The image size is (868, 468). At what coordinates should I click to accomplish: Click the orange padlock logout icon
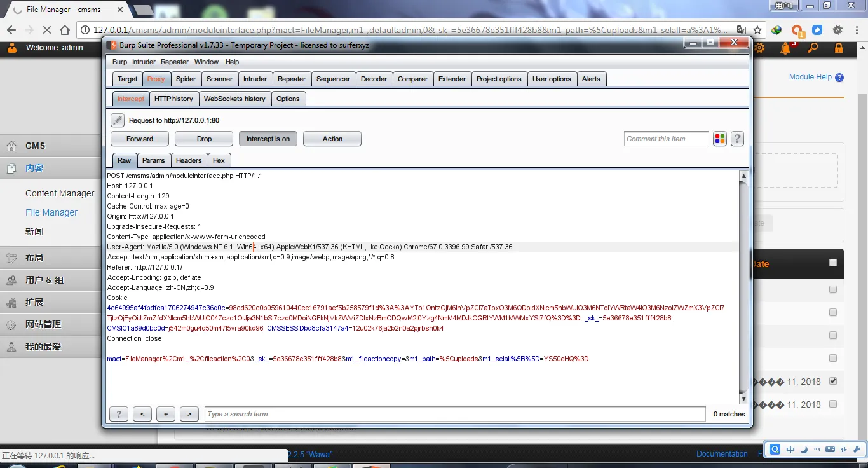(839, 48)
